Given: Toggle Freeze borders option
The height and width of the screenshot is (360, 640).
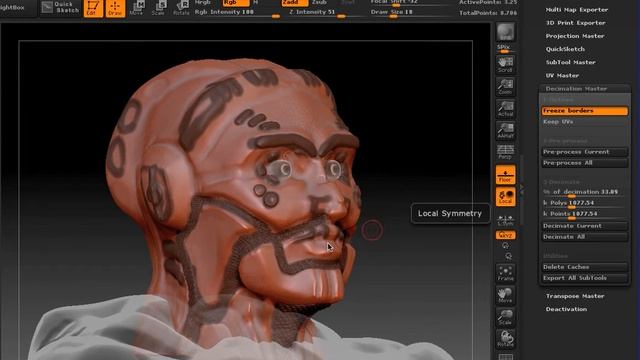Looking at the screenshot, I should (584, 111).
